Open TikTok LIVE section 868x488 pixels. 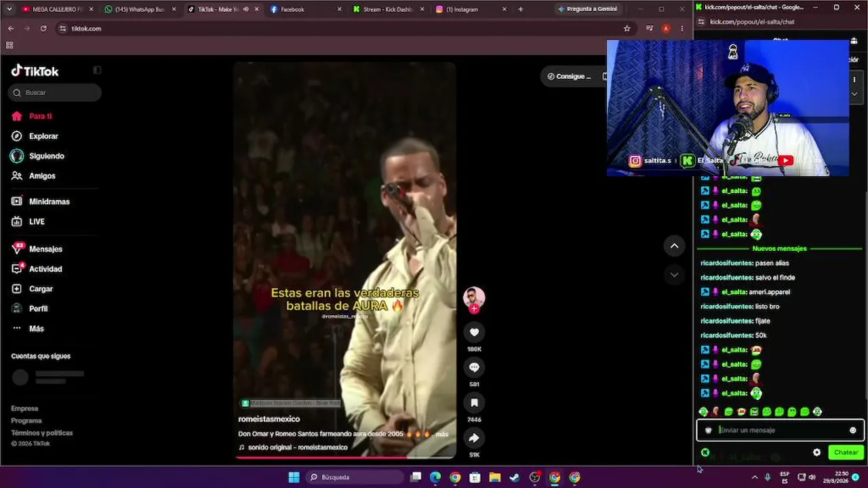37,222
